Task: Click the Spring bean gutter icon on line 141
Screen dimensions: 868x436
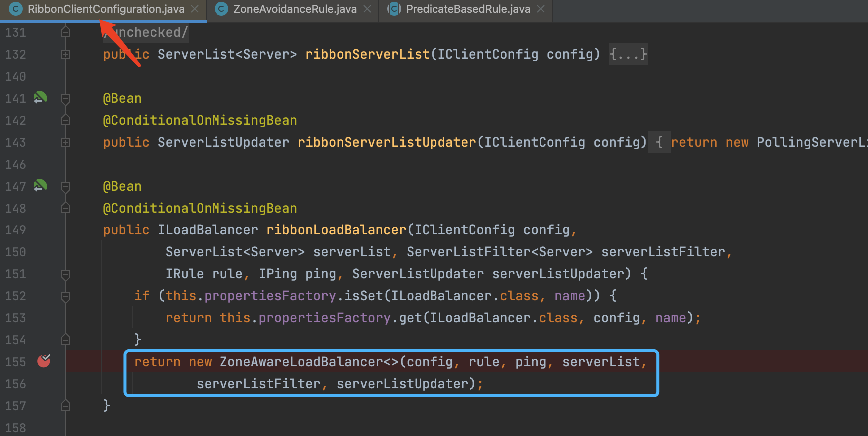Action: pos(40,98)
